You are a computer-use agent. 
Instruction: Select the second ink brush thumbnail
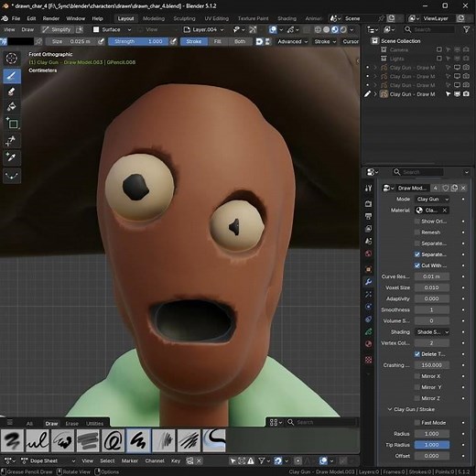point(38,440)
